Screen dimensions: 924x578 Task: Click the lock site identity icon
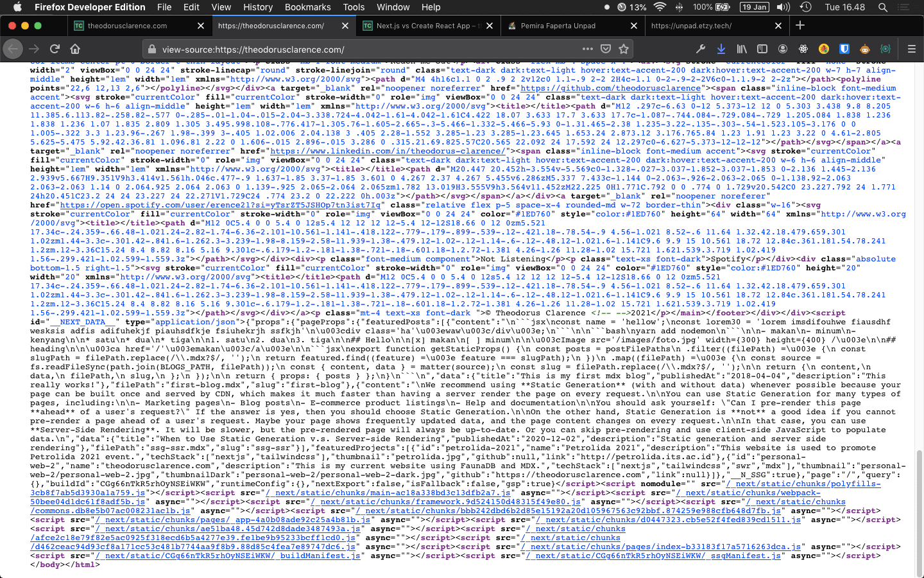pyautogui.click(x=152, y=49)
